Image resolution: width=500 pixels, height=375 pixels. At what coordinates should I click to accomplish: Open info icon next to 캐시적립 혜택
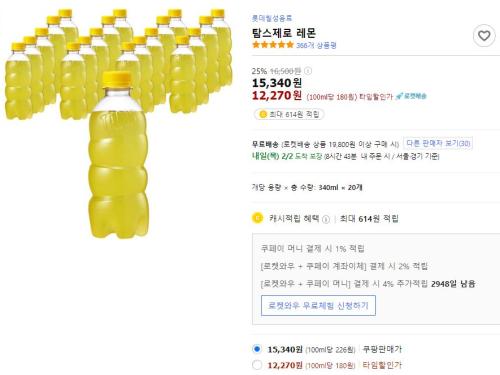coord(326,219)
